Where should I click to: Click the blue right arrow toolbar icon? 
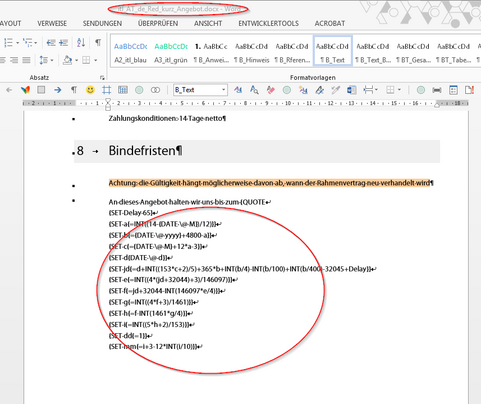click(58, 90)
